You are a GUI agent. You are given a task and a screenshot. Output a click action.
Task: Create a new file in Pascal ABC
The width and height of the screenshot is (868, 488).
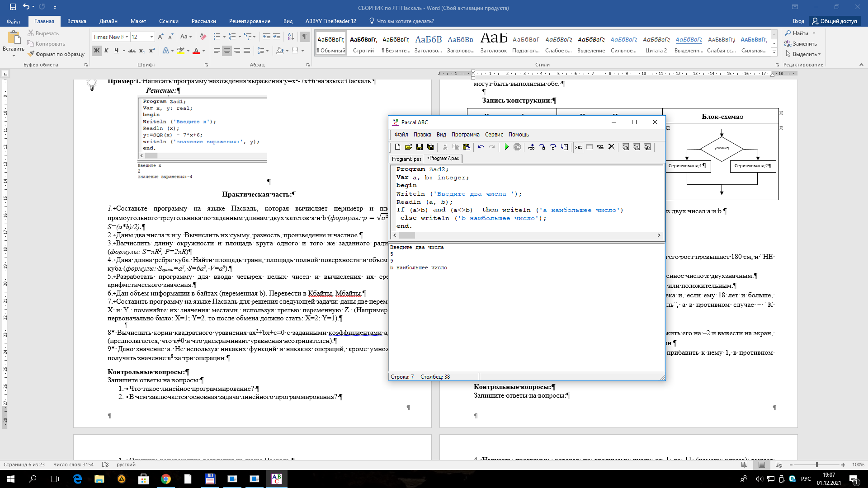(397, 147)
